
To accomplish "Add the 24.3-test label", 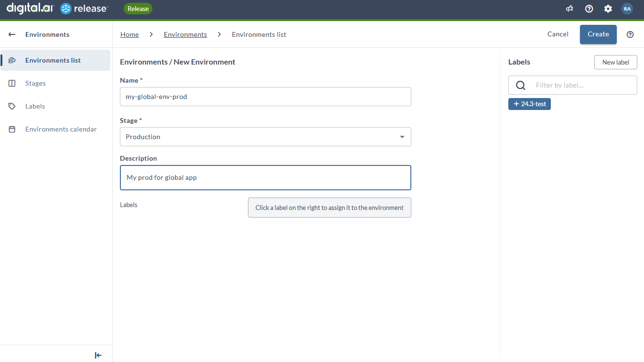I will [x=529, y=104].
